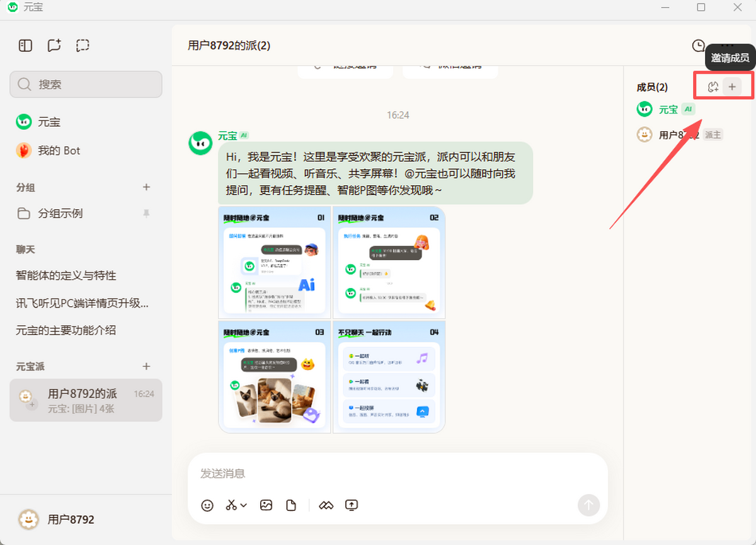Start a new chat
The width and height of the screenshot is (756, 545).
coord(54,45)
